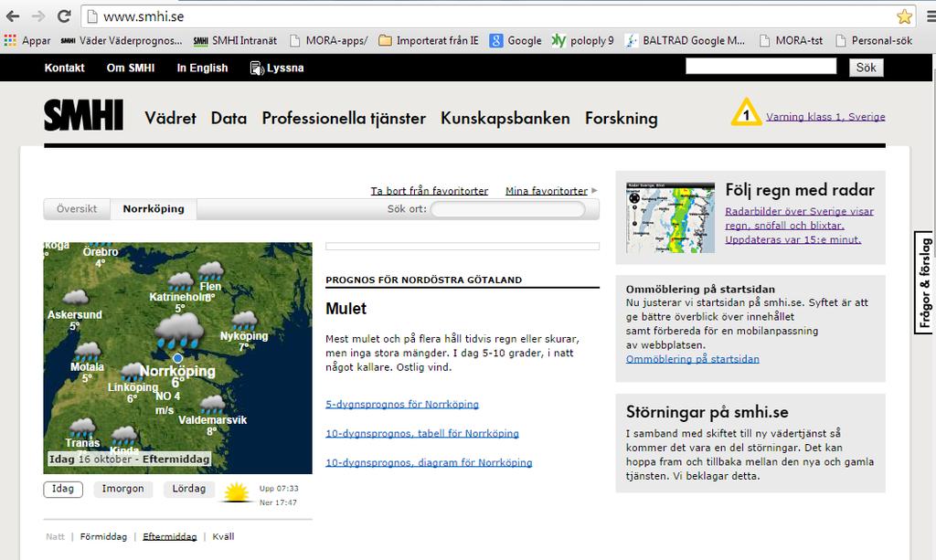Open 10-dygnsprognos, diagram för Norrköping

pyautogui.click(x=429, y=463)
